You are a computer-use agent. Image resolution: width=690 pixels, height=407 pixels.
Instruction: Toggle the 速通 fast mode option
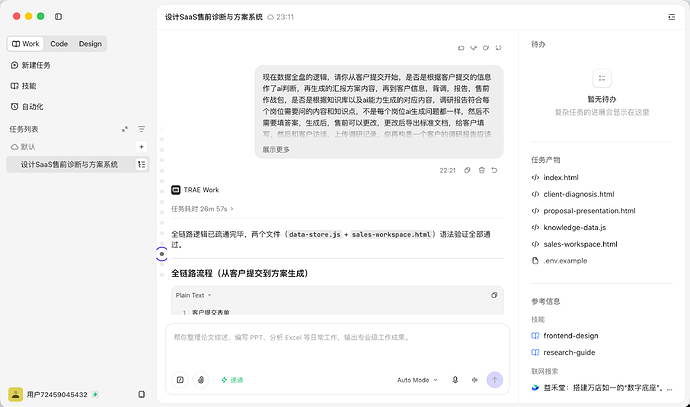click(232, 380)
